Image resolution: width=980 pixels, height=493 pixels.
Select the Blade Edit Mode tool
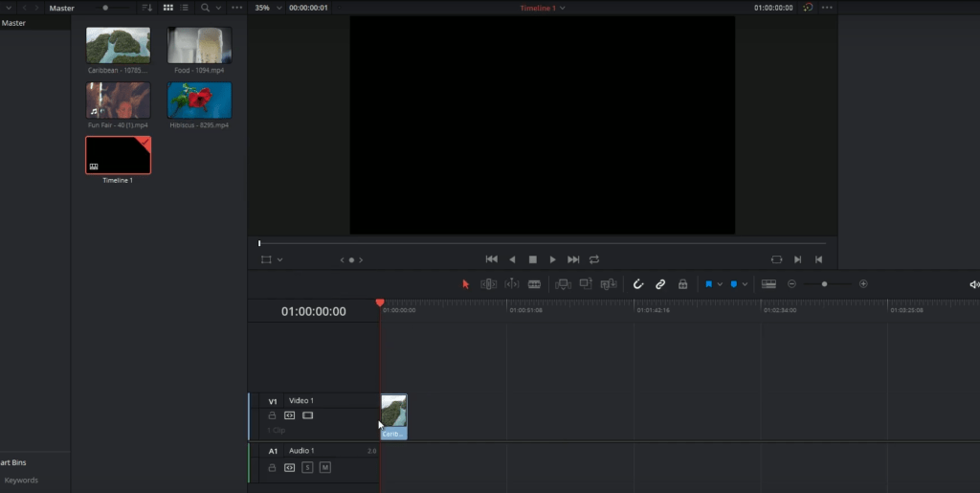coord(534,284)
